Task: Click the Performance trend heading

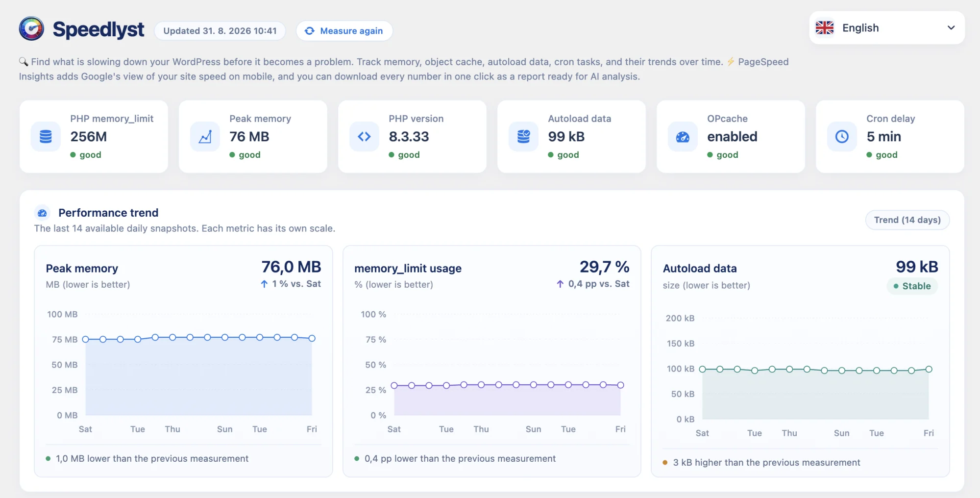Action: click(x=108, y=213)
